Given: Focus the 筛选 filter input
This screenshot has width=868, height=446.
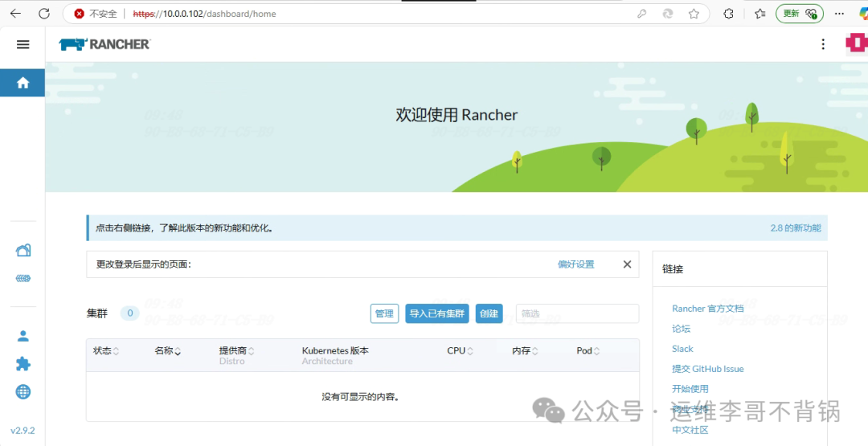Looking at the screenshot, I should coord(577,313).
